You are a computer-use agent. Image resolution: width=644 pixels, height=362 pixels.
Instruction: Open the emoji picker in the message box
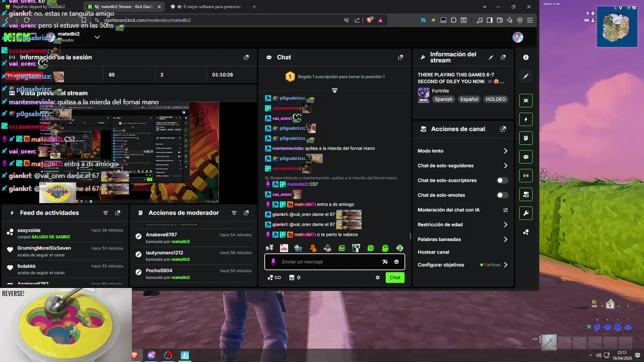click(x=396, y=262)
